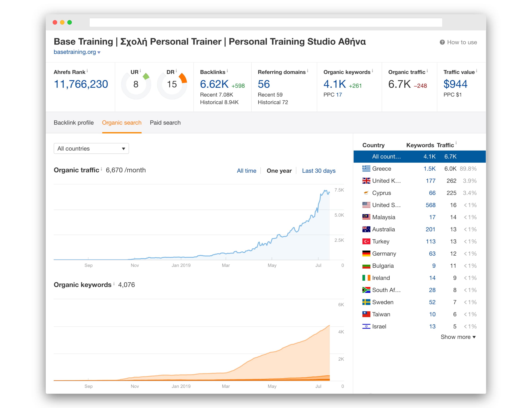532x408 pixels.
Task: Click info icon next to UR label
Action: coord(140,71)
